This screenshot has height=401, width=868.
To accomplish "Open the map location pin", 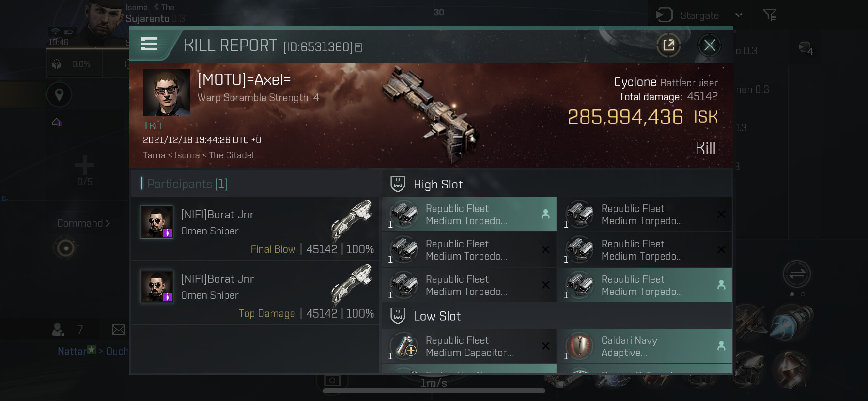I will pos(59,94).
